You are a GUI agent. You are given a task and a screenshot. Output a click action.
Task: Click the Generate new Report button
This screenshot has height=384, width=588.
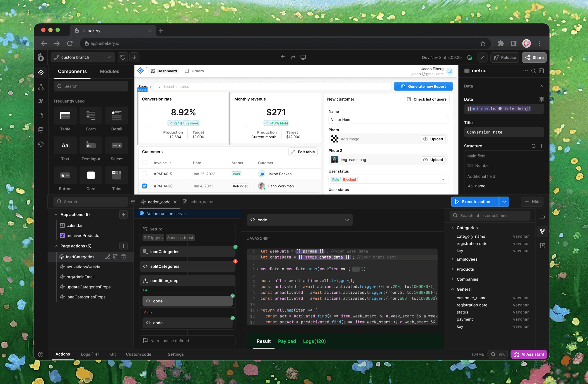[x=423, y=87]
